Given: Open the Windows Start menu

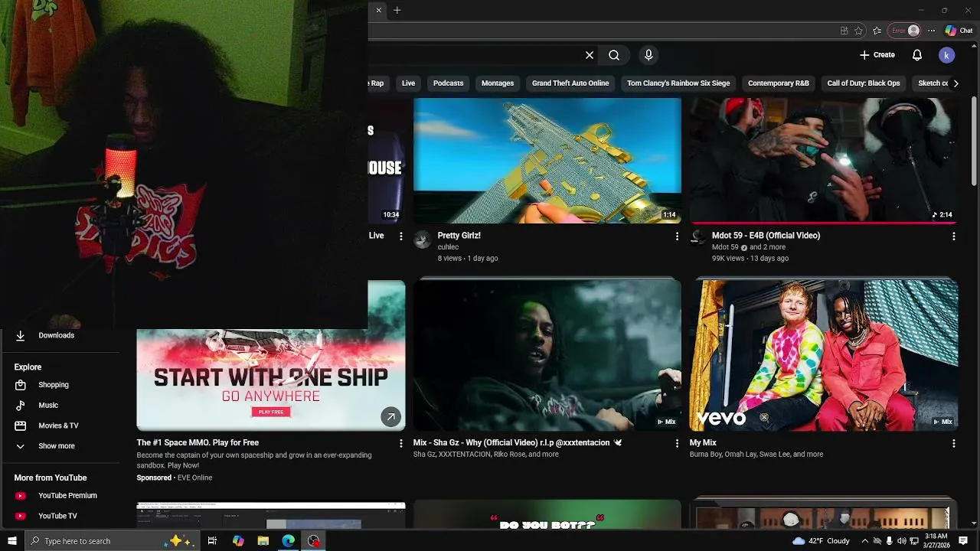Looking at the screenshot, I should pyautogui.click(x=11, y=541).
